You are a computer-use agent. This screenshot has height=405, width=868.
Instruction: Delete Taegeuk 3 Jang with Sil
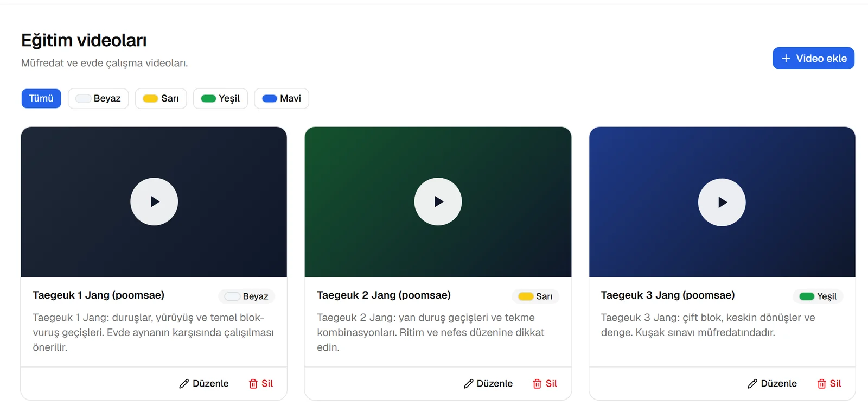(x=829, y=383)
